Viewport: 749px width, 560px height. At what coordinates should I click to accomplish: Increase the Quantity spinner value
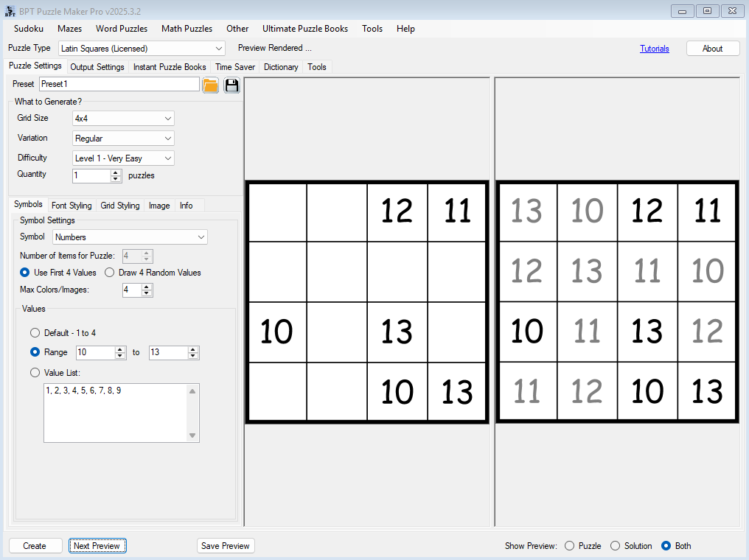pyautogui.click(x=116, y=172)
